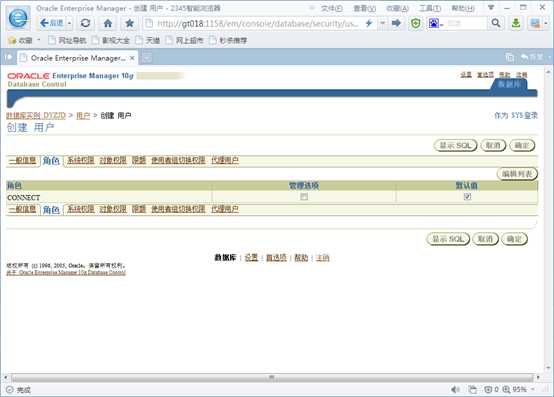Open the back-history dropdown arrow
The height and width of the screenshot is (397, 554).
[70, 24]
